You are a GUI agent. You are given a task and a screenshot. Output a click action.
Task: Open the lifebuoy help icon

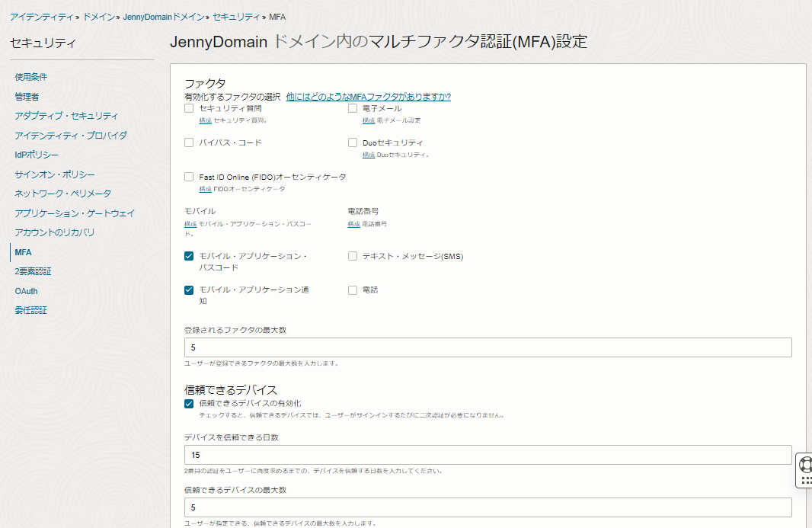click(x=806, y=465)
